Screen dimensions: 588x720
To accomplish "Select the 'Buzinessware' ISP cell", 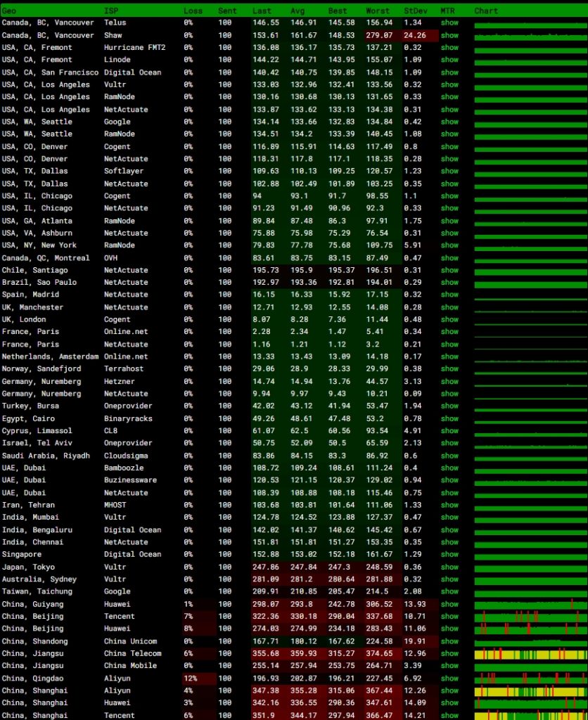I will tap(130, 480).
